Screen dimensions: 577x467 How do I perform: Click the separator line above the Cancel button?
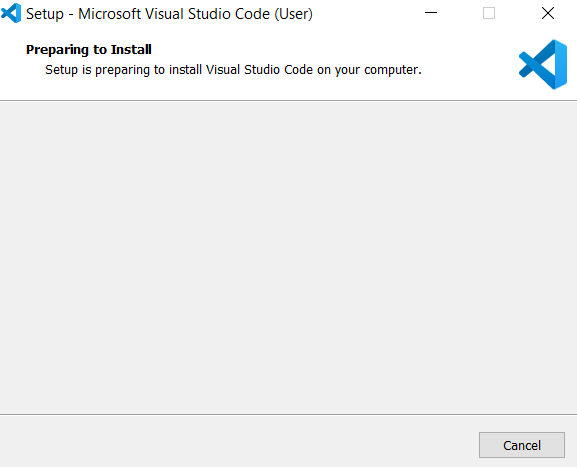pyautogui.click(x=288, y=414)
